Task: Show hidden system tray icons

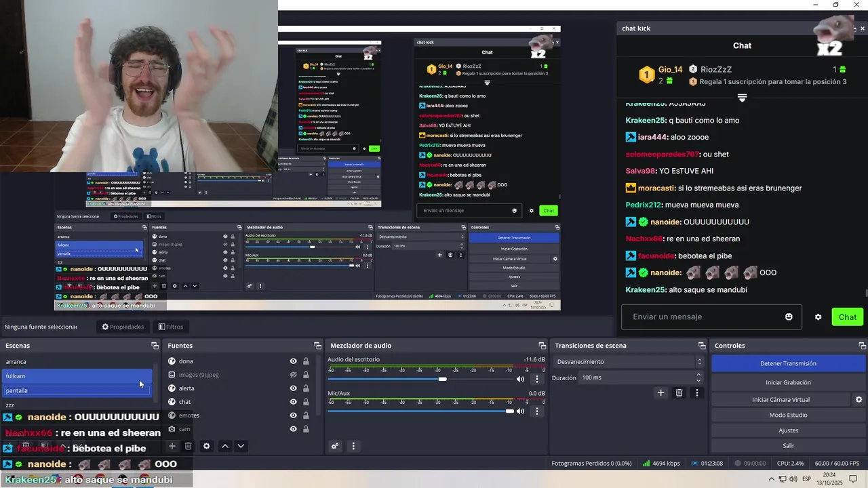Action: (x=771, y=479)
